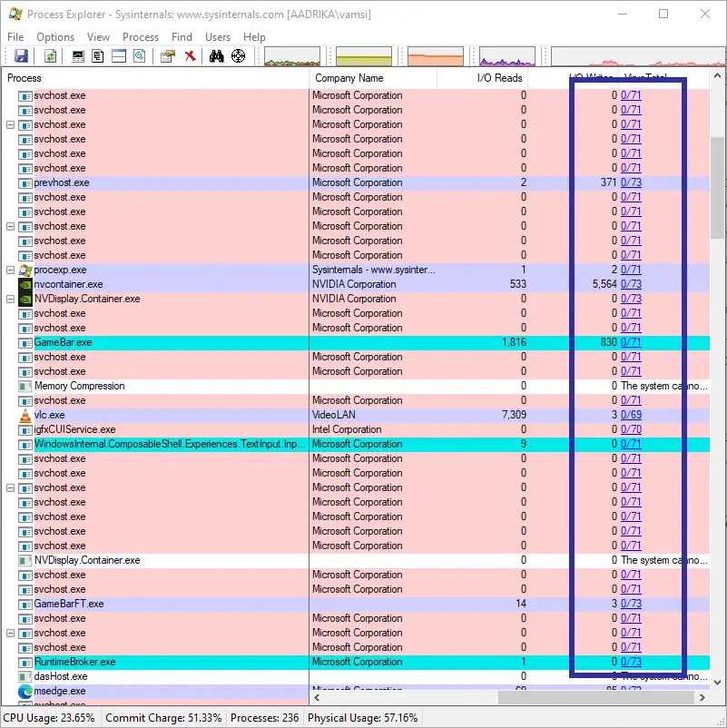Open VirusTotal result 0/71 for GameBar.exe
This screenshot has width=727, height=728.
[631, 342]
